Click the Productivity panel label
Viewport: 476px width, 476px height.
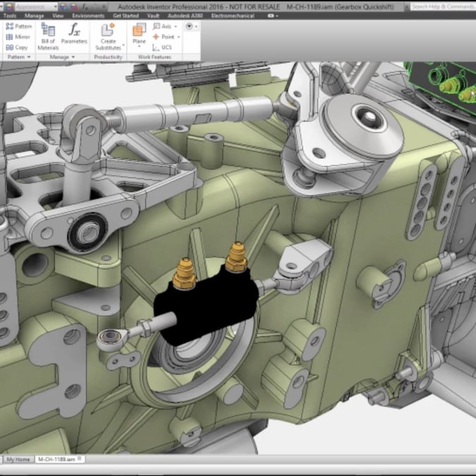(x=108, y=57)
